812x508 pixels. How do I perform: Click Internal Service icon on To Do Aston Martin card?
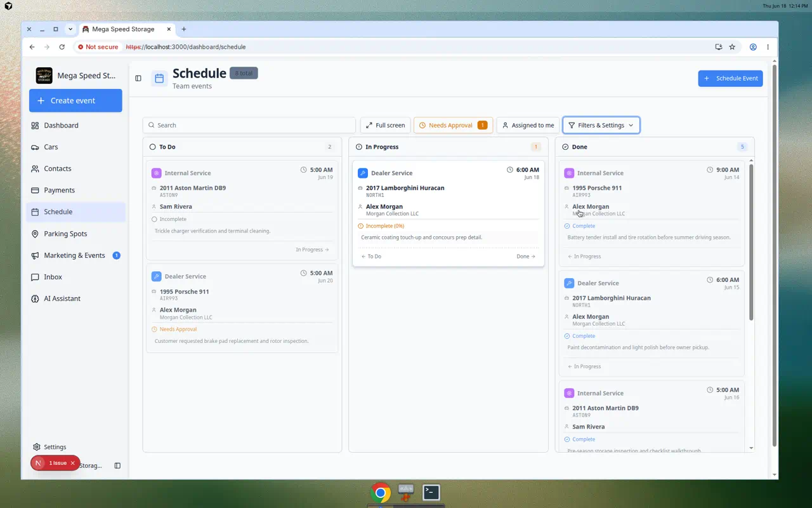tap(156, 173)
